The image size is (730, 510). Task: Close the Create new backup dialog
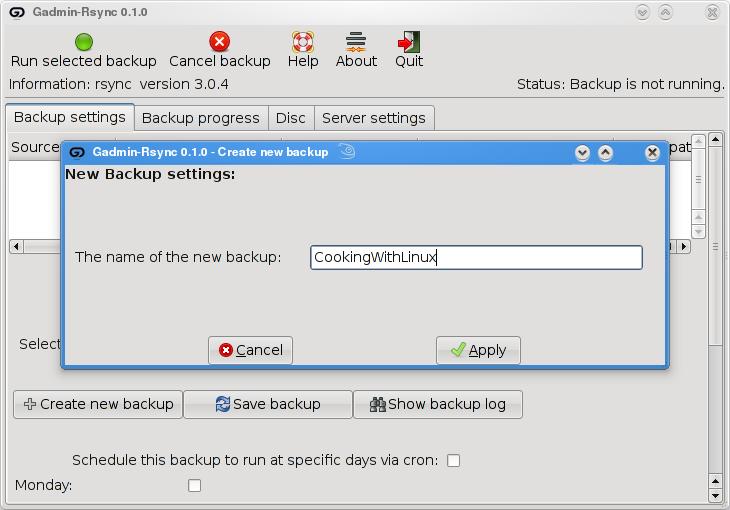click(652, 153)
